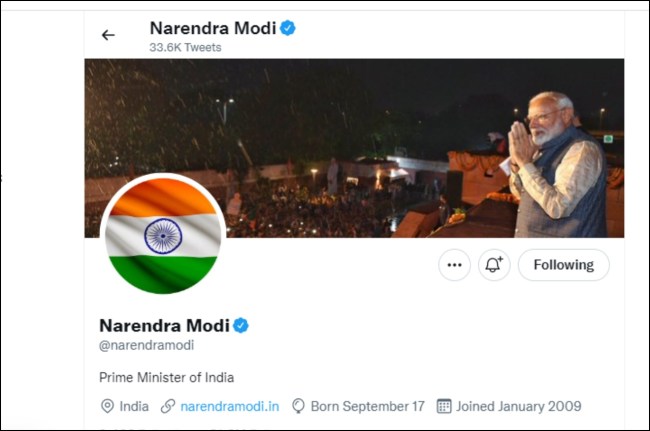Click the calendar icon beside Joined date

tap(444, 406)
